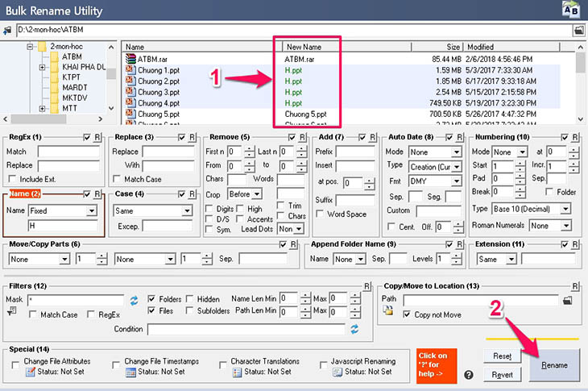
Task: Click the Javascript Renaming status icon
Action: (x=337, y=372)
